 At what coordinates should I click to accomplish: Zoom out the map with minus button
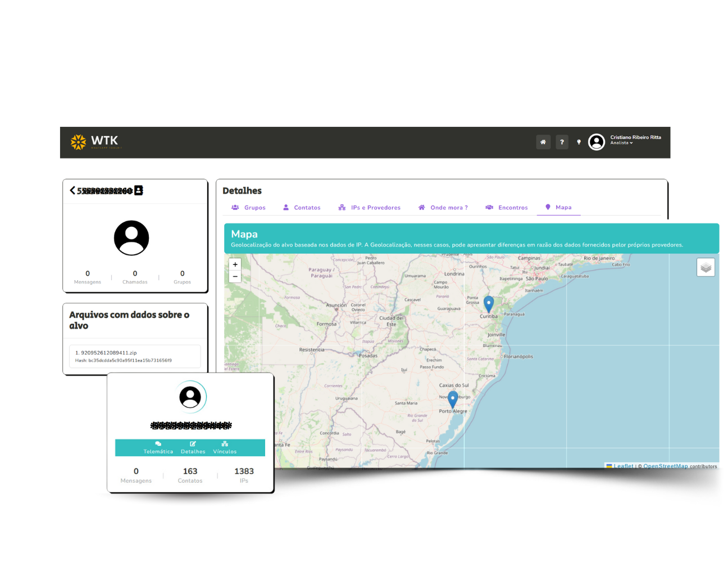tap(235, 277)
